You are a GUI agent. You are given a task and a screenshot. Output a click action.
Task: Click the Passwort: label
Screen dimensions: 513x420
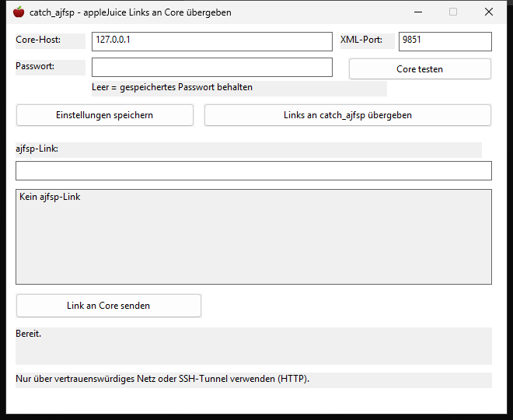[35, 66]
